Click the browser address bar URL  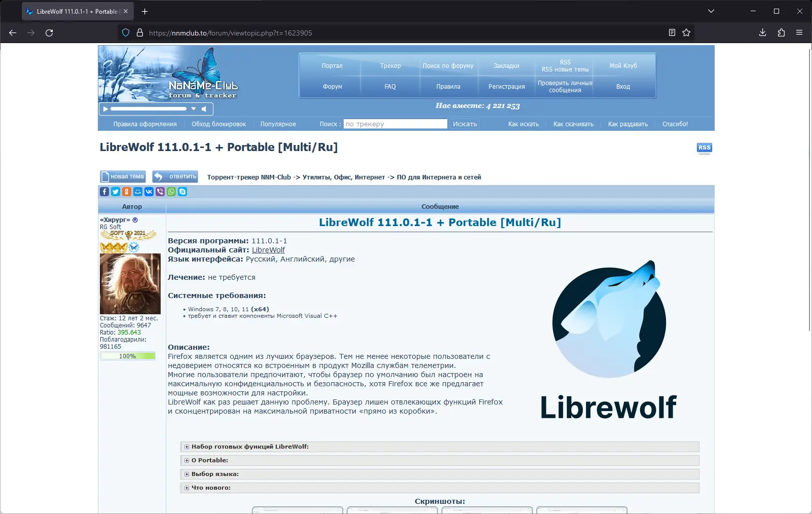click(231, 33)
